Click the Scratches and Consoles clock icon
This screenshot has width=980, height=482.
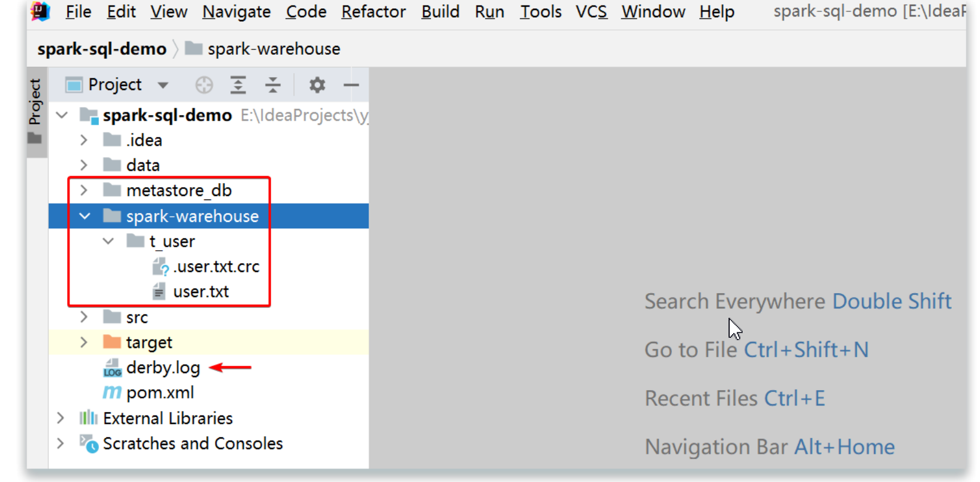click(89, 444)
